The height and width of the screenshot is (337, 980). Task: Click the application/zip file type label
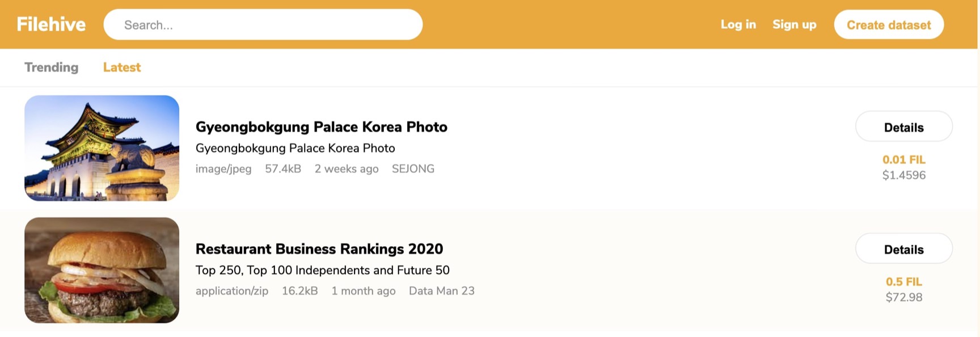click(x=232, y=291)
